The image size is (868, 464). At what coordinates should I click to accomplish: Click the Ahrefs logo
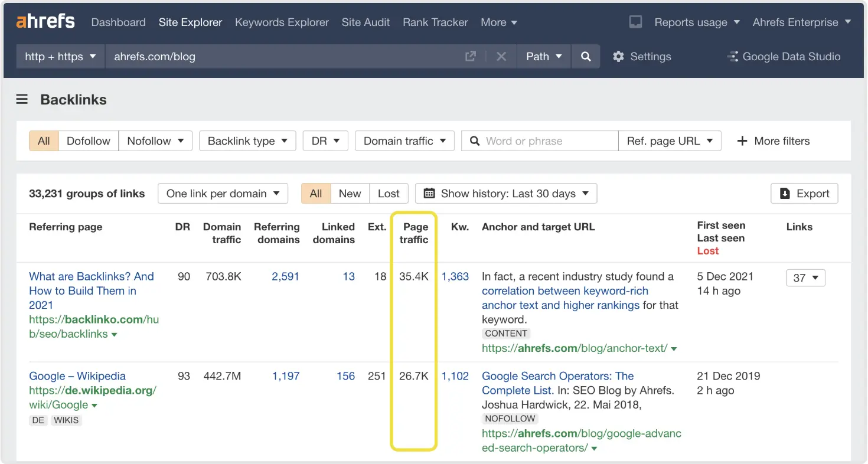click(45, 22)
